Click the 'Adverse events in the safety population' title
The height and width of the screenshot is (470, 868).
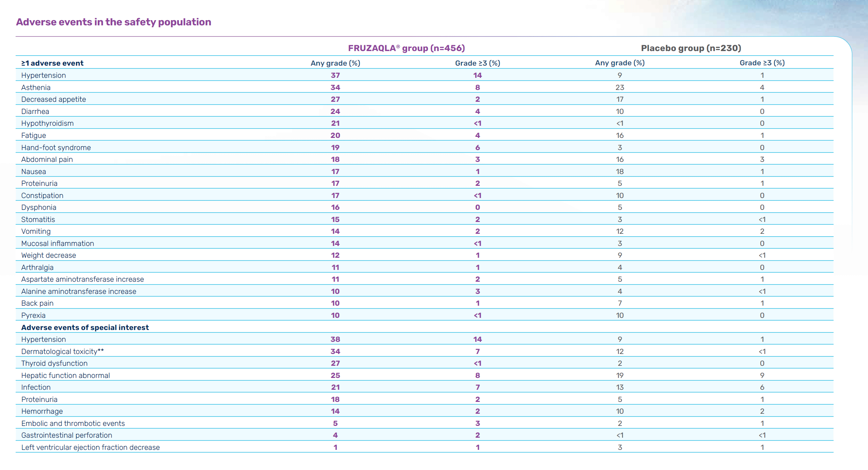[113, 22]
